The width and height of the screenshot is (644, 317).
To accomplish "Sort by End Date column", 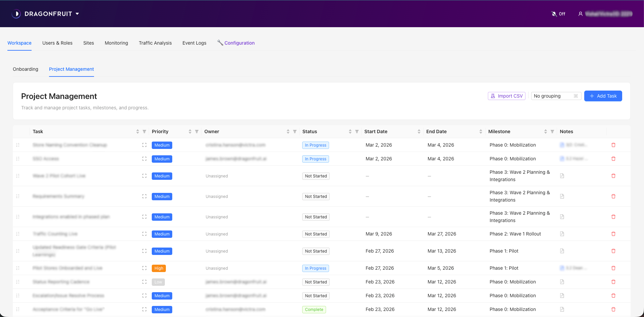I will (x=480, y=131).
